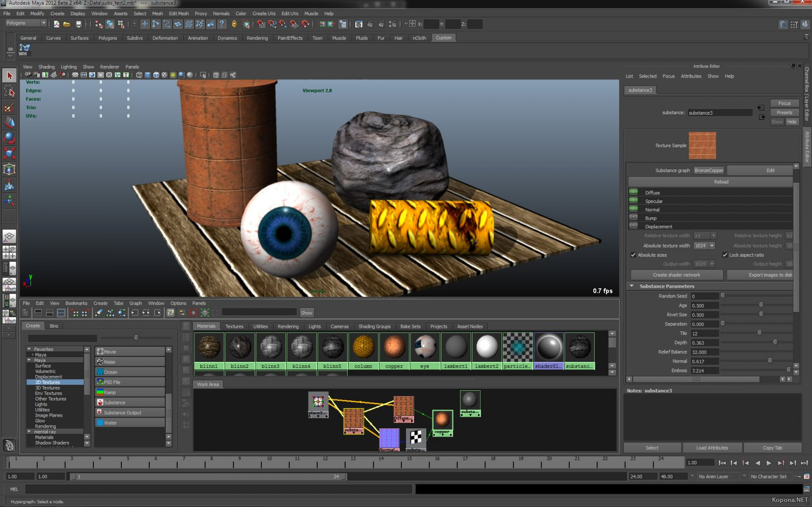Click Export images to disk button
The height and width of the screenshot is (507, 812).
pos(760,275)
